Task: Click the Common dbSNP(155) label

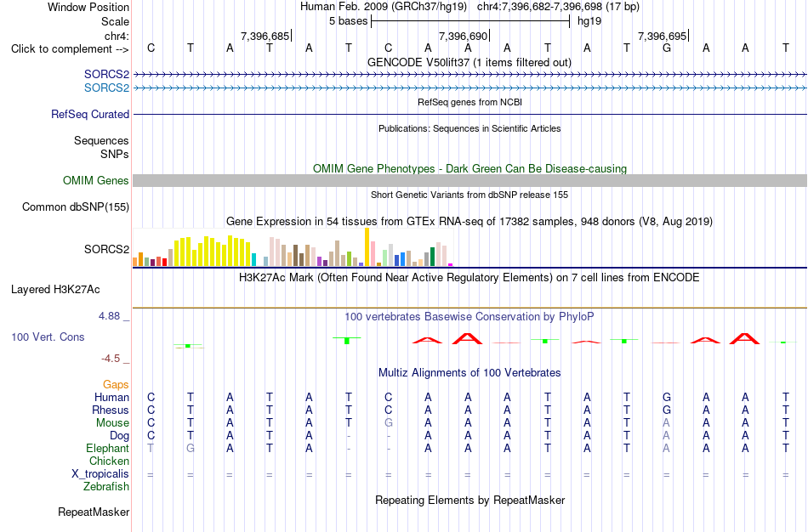Action: click(x=75, y=207)
